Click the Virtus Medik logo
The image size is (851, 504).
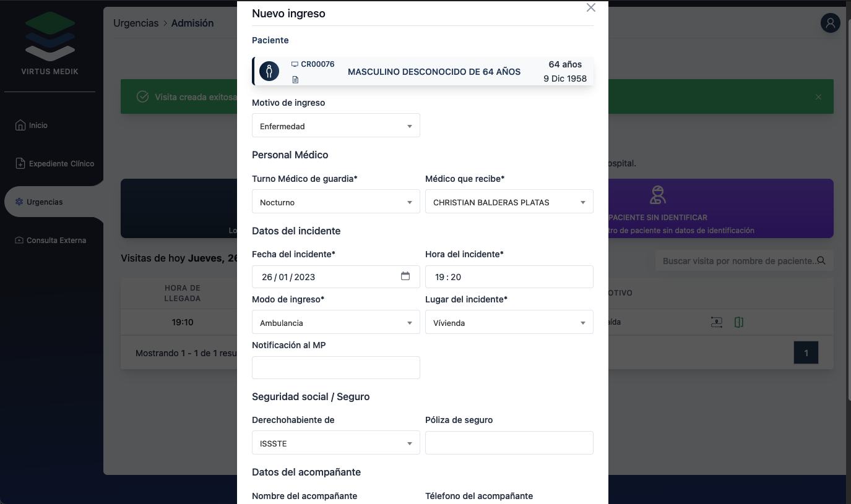pyautogui.click(x=50, y=43)
